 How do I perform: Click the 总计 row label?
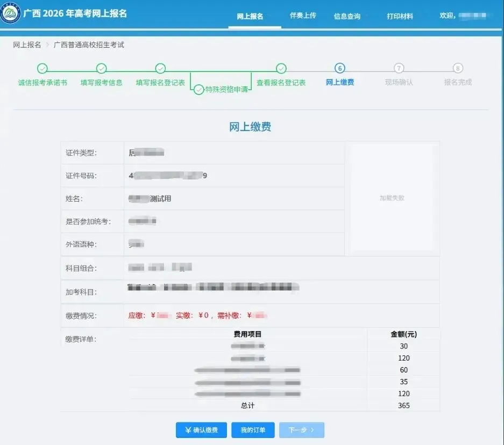pyautogui.click(x=247, y=406)
